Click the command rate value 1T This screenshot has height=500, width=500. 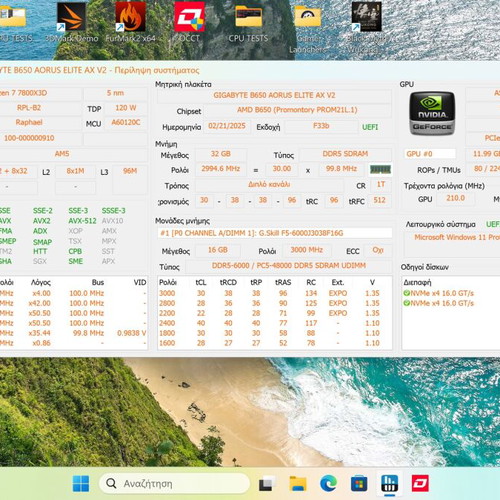coord(381,184)
